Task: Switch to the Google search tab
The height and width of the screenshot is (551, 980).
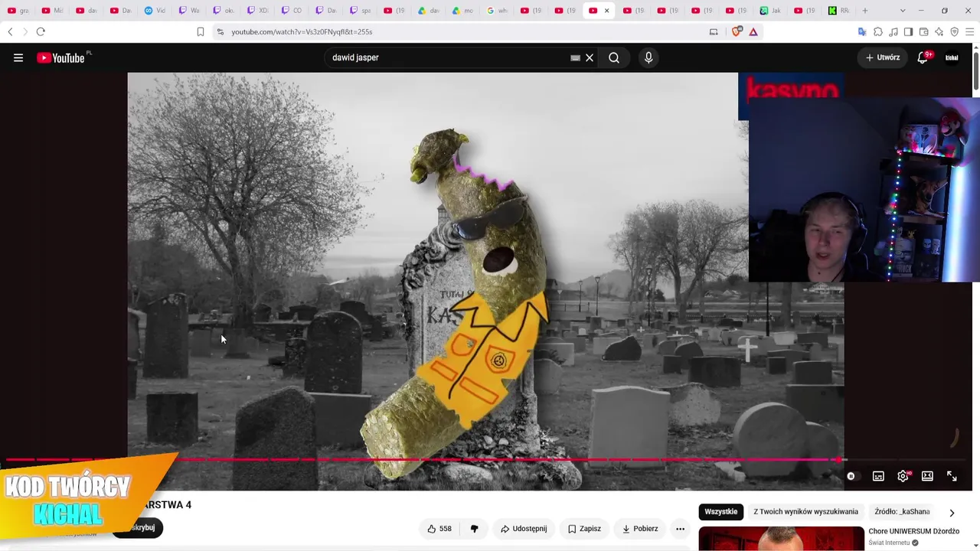Action: 496,11
